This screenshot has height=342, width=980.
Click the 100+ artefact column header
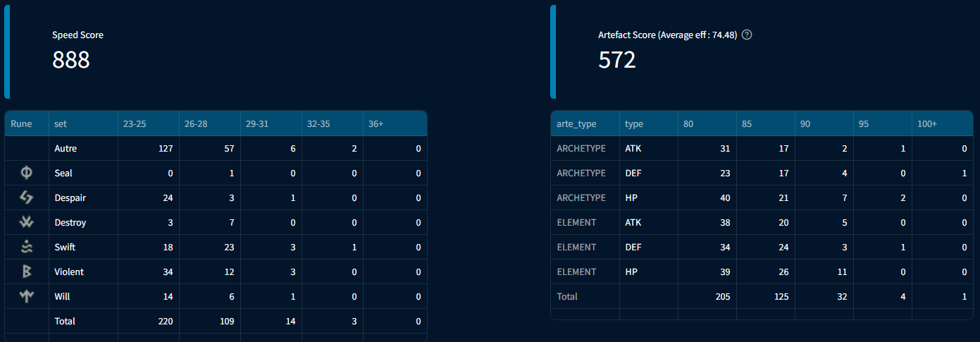click(x=927, y=123)
